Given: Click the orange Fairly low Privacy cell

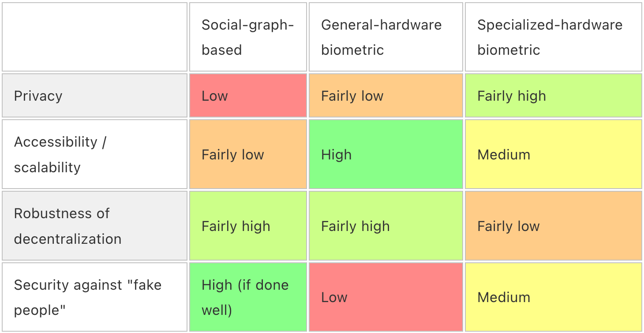Looking at the screenshot, I should click(x=386, y=96).
